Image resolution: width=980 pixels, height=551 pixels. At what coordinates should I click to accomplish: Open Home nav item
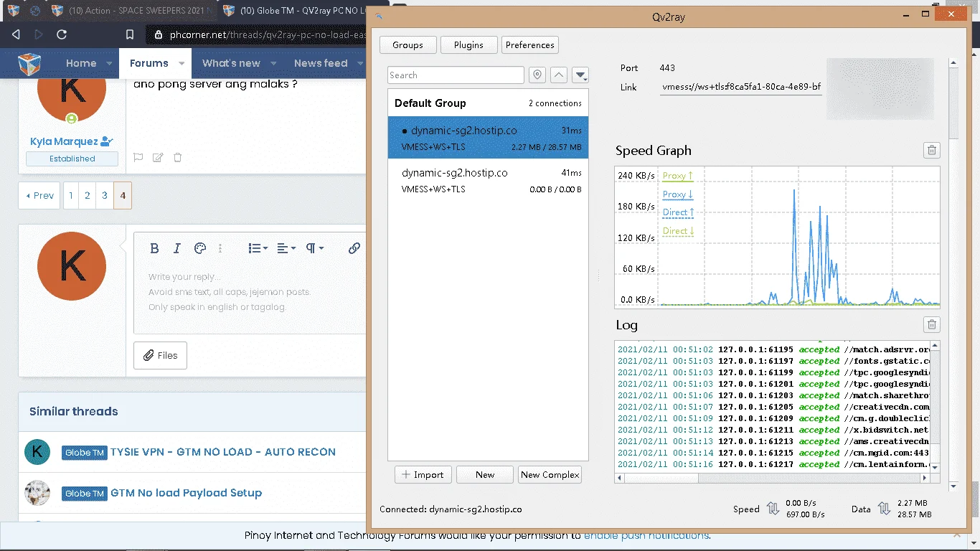[81, 63]
